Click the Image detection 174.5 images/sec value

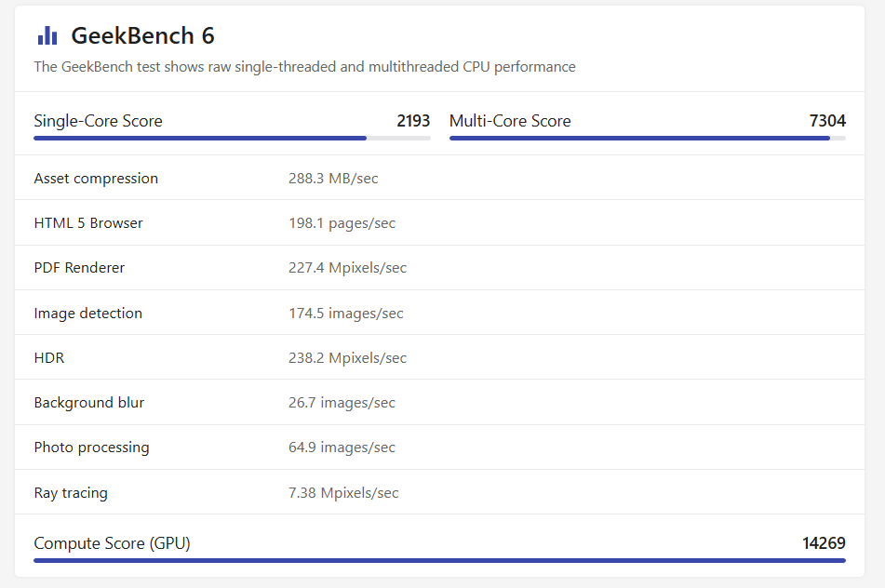(345, 314)
